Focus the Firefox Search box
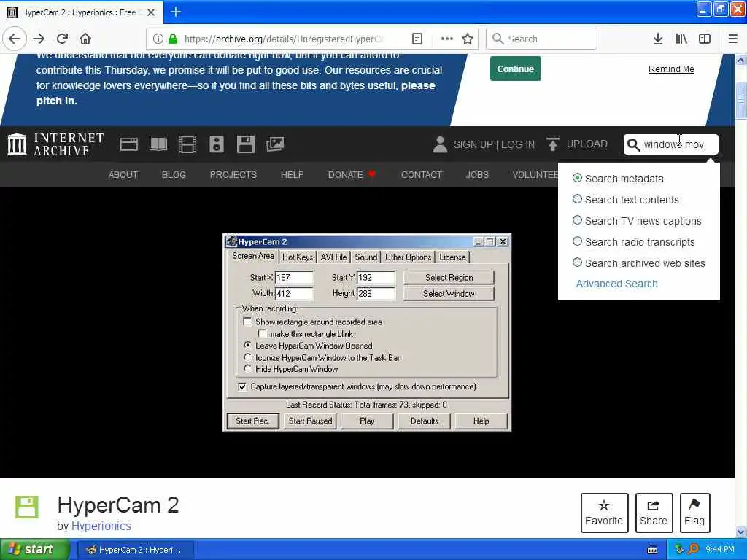Viewport: 747px width, 560px height. coord(541,39)
